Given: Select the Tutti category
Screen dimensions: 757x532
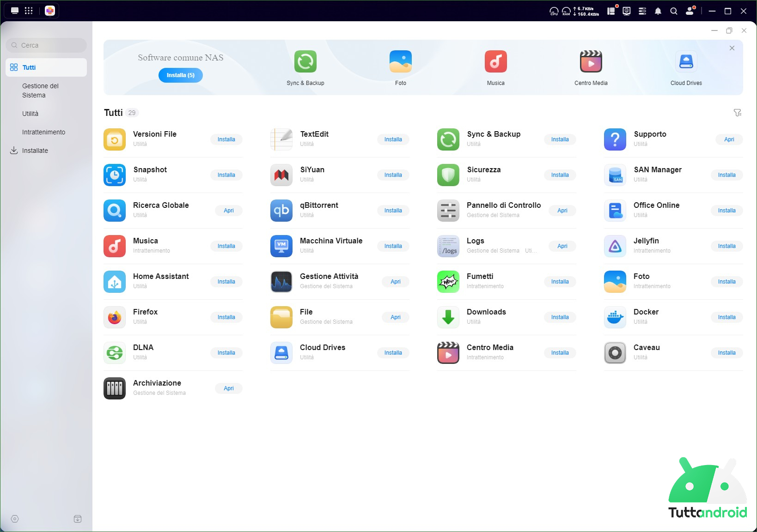Looking at the screenshot, I should pyautogui.click(x=46, y=67).
